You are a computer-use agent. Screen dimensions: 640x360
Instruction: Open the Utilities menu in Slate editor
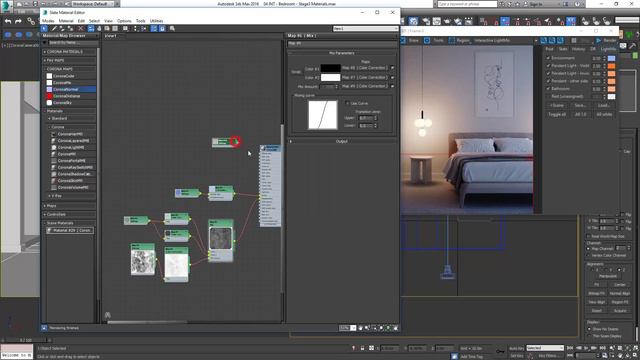[x=156, y=21]
